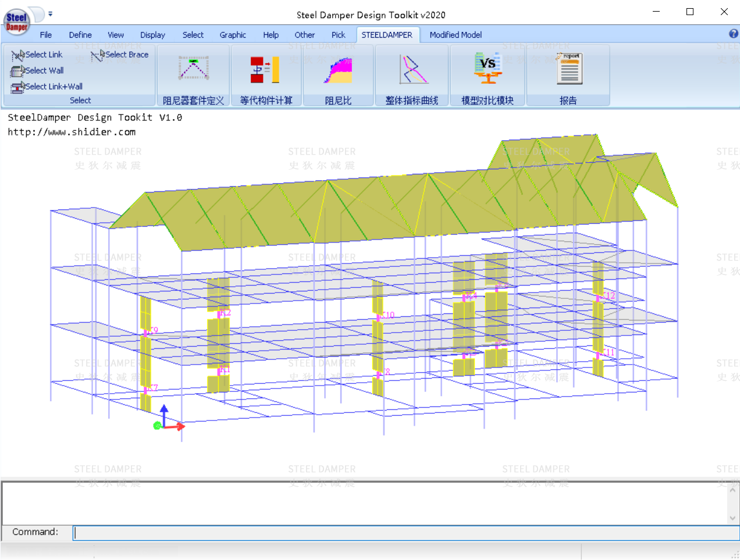Screen dimensions: 740x560
Task: Click the K11 damper label in model
Action: pyautogui.click(x=607, y=352)
